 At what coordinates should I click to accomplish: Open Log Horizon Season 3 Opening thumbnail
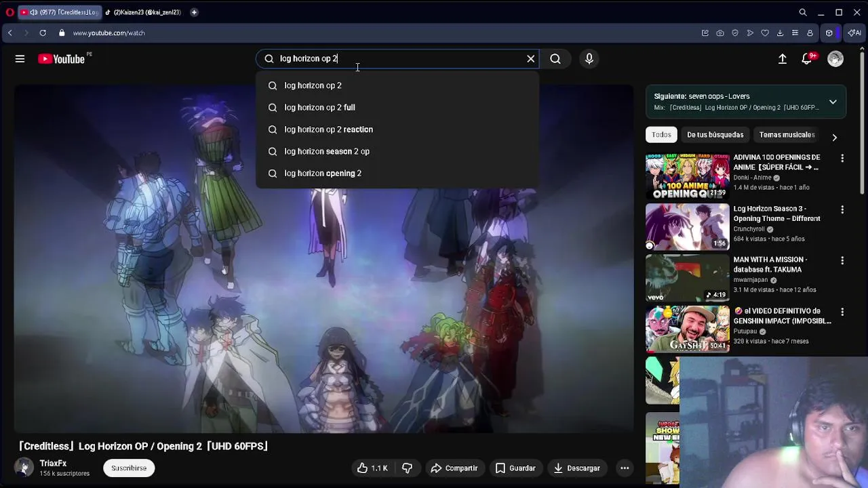click(x=688, y=227)
